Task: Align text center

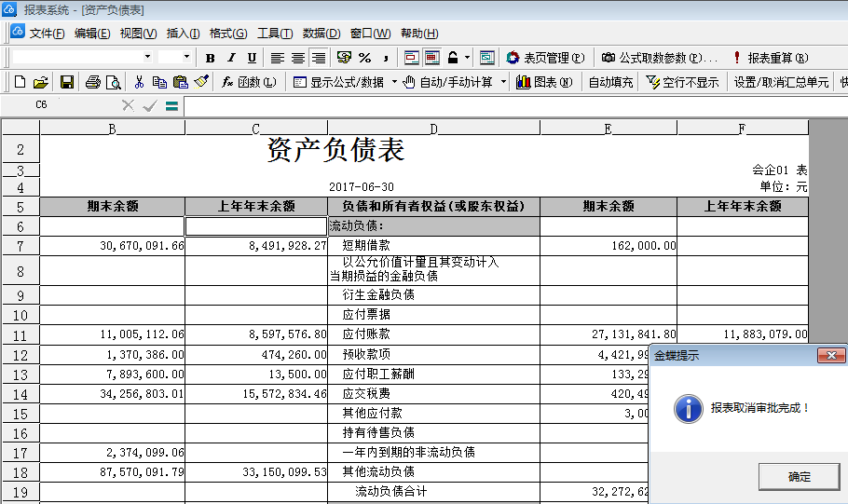Action: click(x=298, y=58)
